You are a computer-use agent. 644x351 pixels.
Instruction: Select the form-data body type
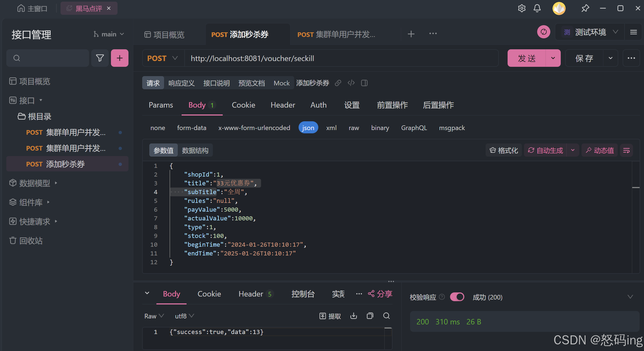coord(191,128)
